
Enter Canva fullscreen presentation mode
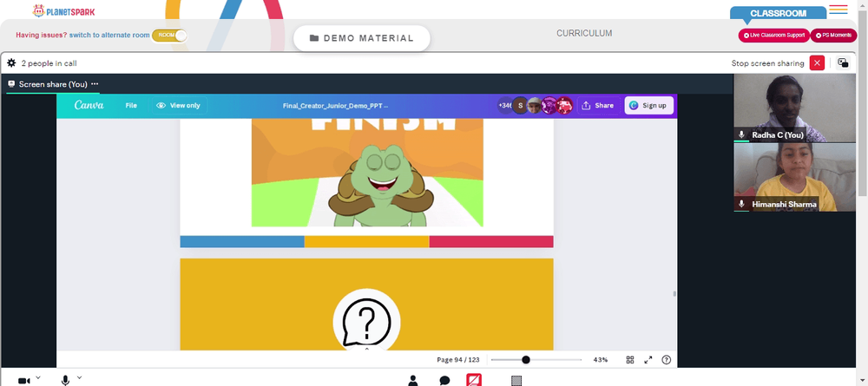tap(648, 359)
